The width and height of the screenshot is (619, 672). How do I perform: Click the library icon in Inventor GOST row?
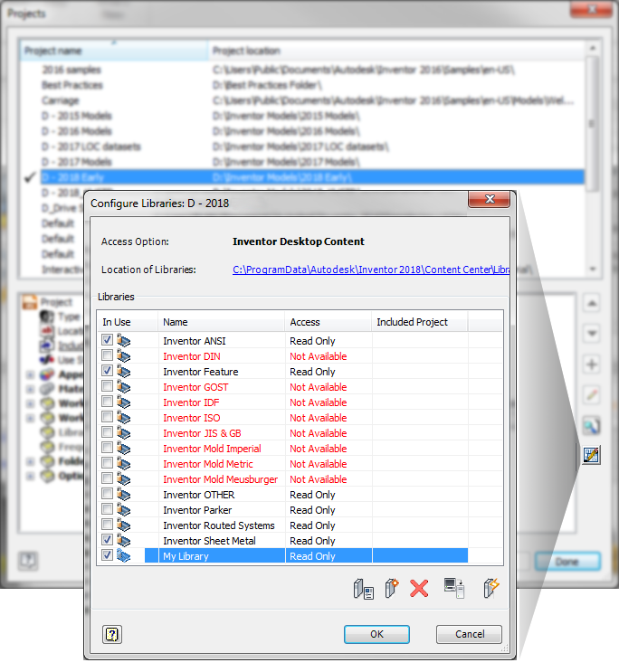[x=124, y=387]
